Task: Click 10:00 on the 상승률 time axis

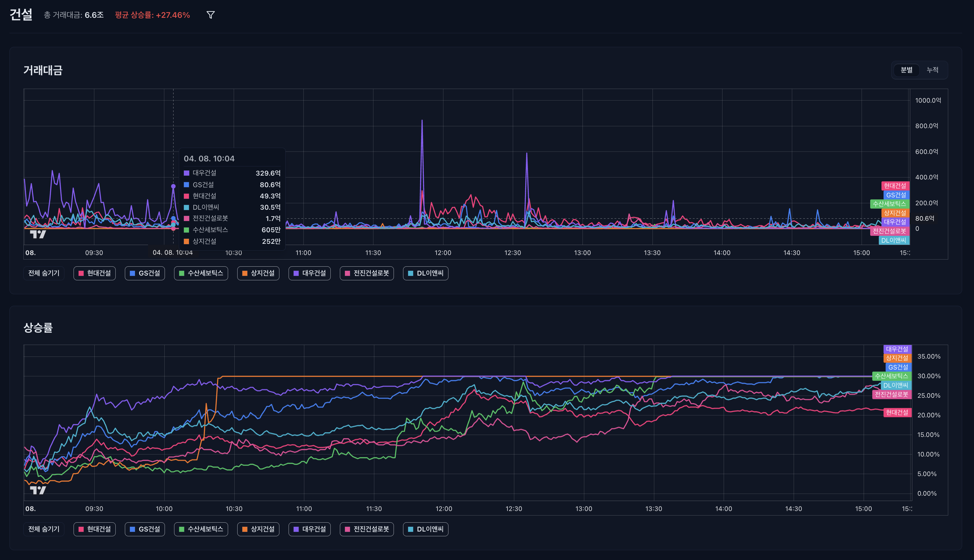Action: pos(164,508)
